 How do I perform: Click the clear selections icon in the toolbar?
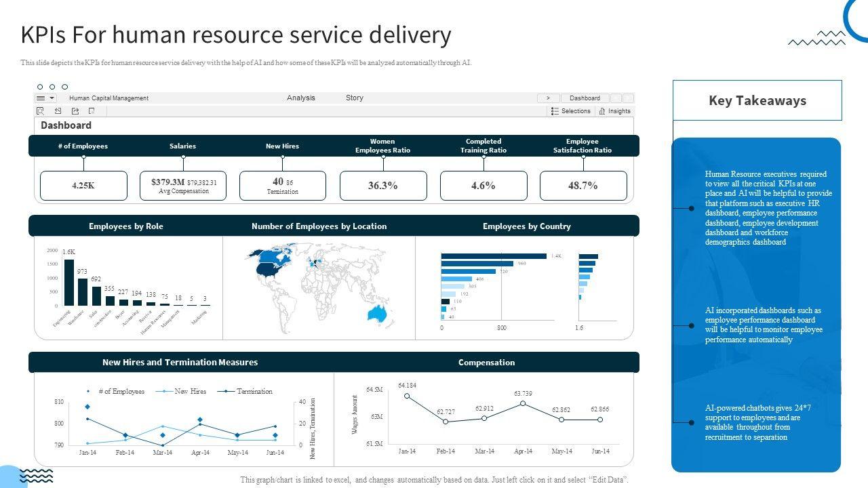92,111
